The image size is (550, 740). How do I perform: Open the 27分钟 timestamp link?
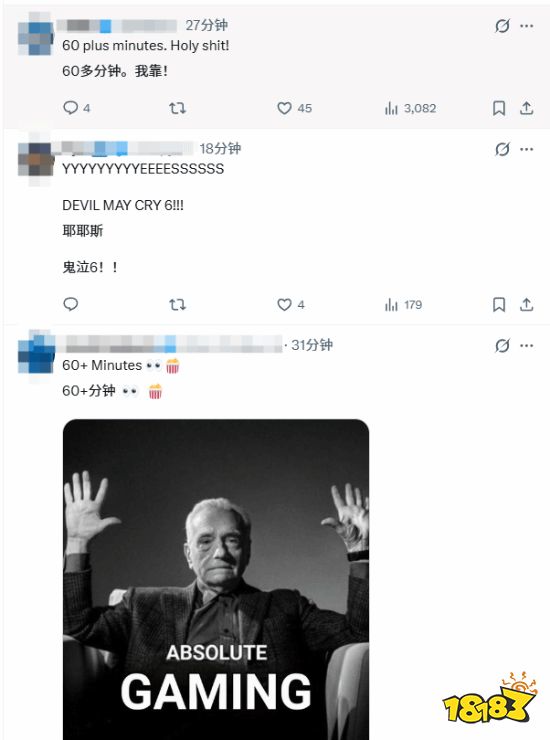(206, 25)
